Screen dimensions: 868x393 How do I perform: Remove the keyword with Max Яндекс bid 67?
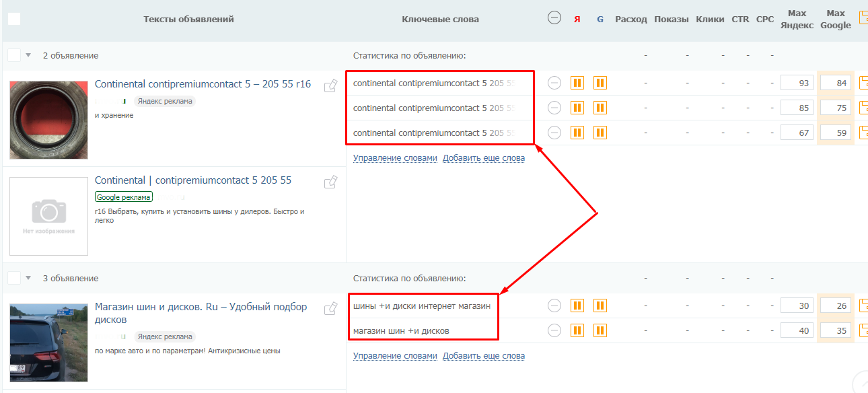click(554, 133)
